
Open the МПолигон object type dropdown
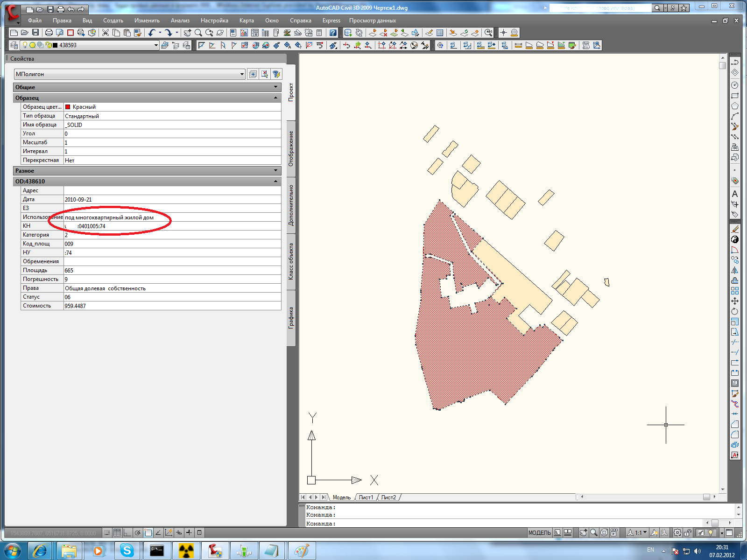pos(242,74)
